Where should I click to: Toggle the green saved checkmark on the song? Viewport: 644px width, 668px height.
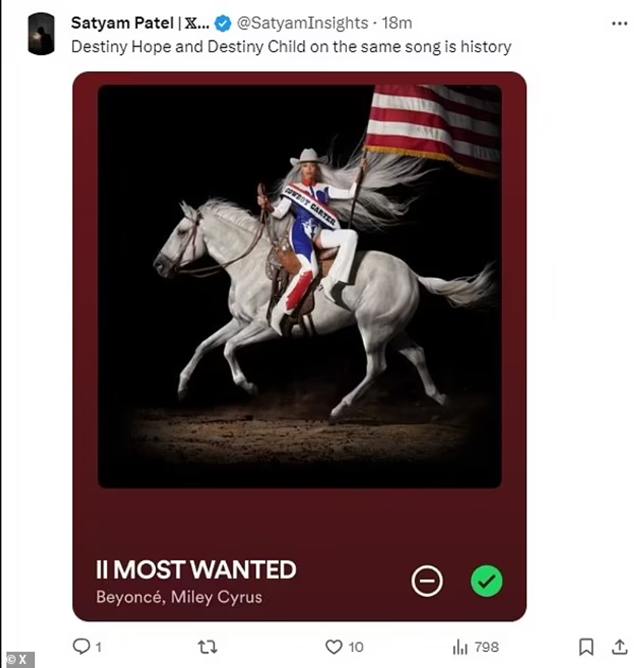[486, 581]
